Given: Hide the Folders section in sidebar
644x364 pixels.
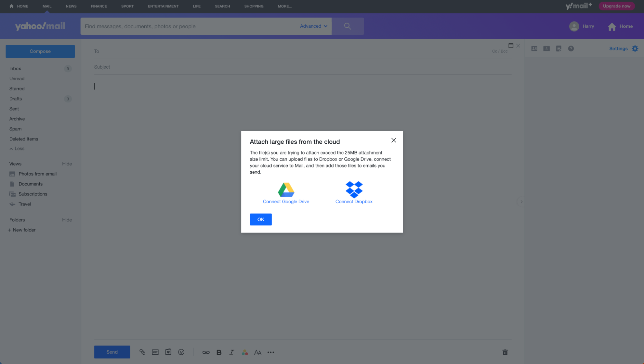Looking at the screenshot, I should tap(67, 220).
